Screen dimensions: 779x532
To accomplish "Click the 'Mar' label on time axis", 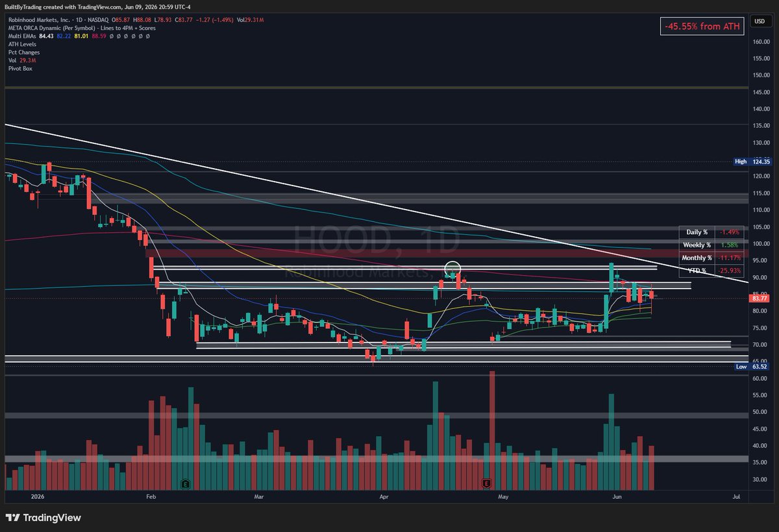I will 259,497.
